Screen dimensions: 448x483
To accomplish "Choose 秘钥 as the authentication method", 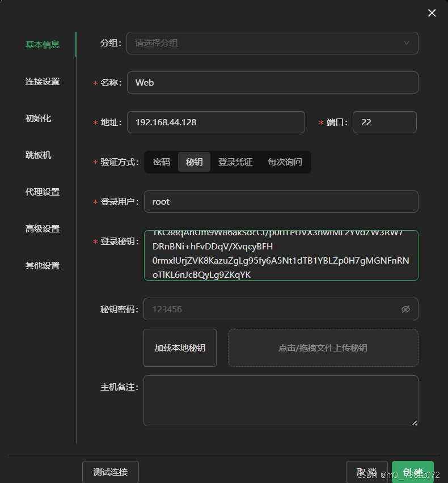I will (x=194, y=162).
